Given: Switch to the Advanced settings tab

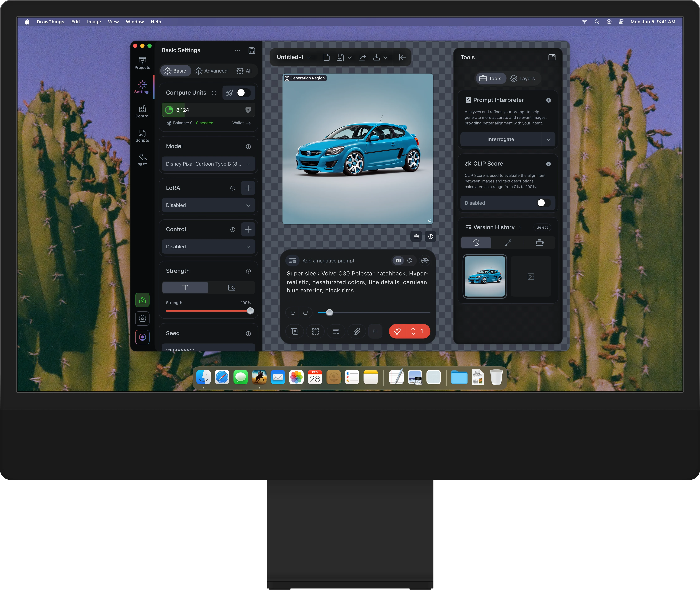Looking at the screenshot, I should tap(212, 71).
